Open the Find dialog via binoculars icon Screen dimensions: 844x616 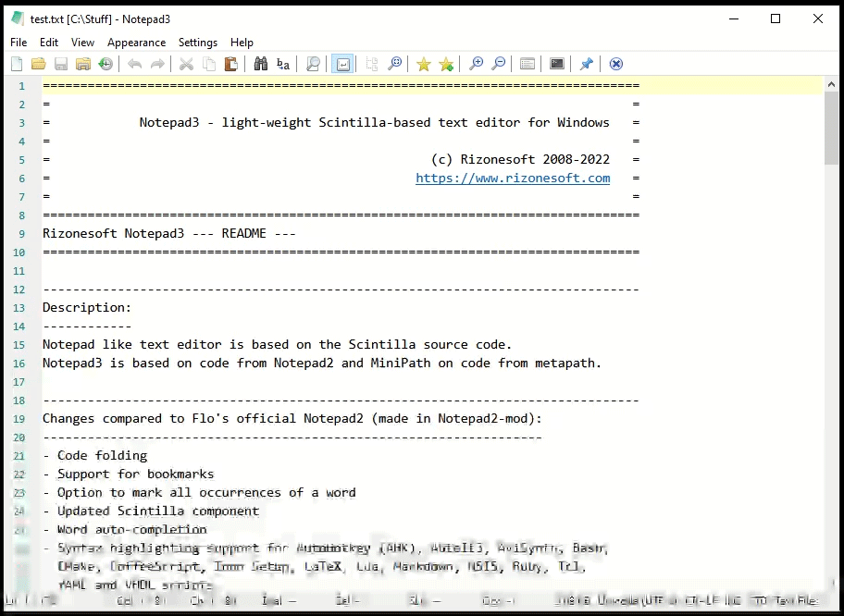260,63
